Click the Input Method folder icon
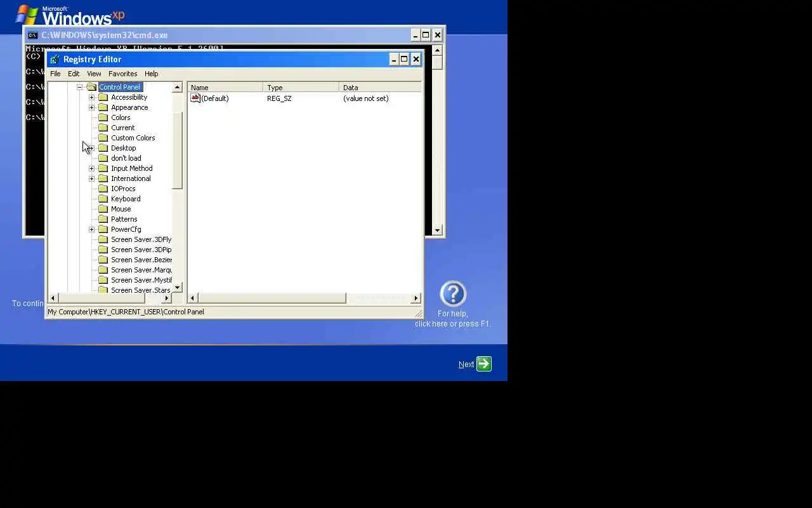 tap(103, 168)
